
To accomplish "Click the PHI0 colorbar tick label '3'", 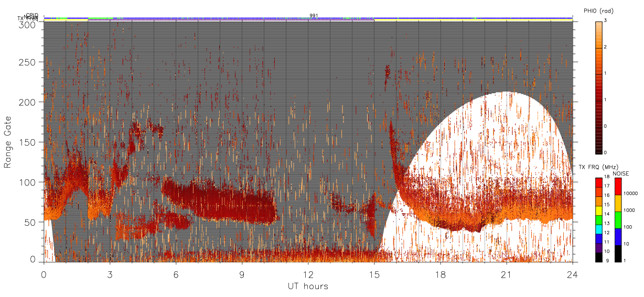I will [606, 21].
